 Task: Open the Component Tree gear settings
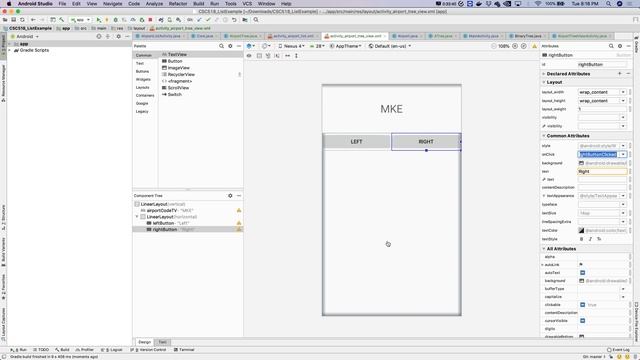coord(230,196)
